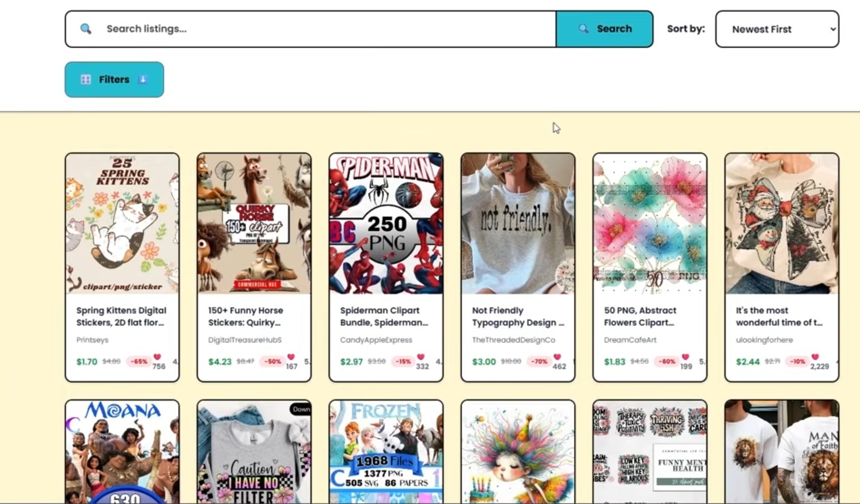Click the Search button
860x504 pixels.
click(605, 28)
